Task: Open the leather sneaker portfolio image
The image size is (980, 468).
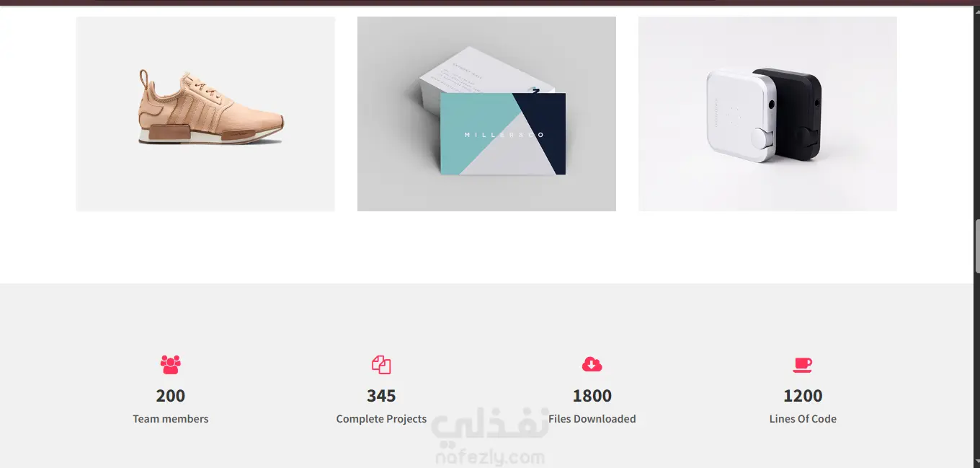Action: pyautogui.click(x=205, y=114)
